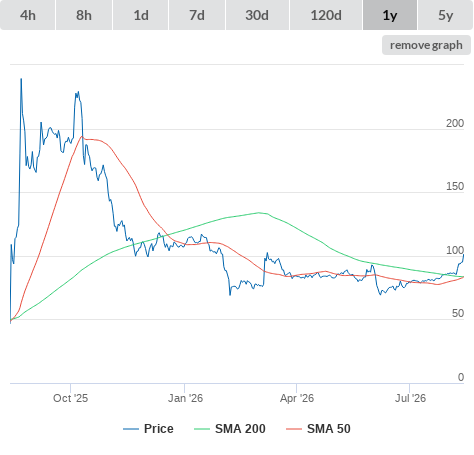Click the active 1y tab
The width and height of the screenshot is (474, 455).
(390, 15)
